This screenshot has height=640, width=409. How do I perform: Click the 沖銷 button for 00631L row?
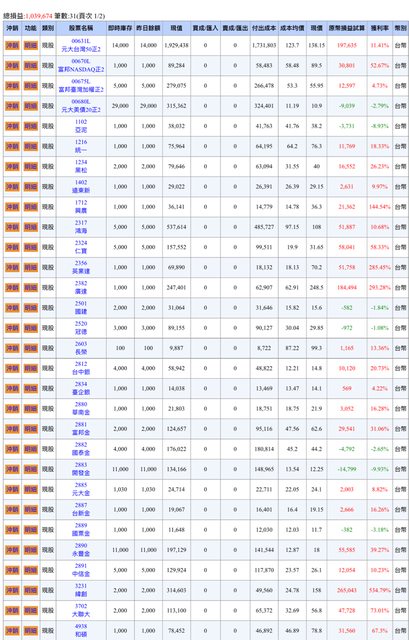(x=12, y=45)
